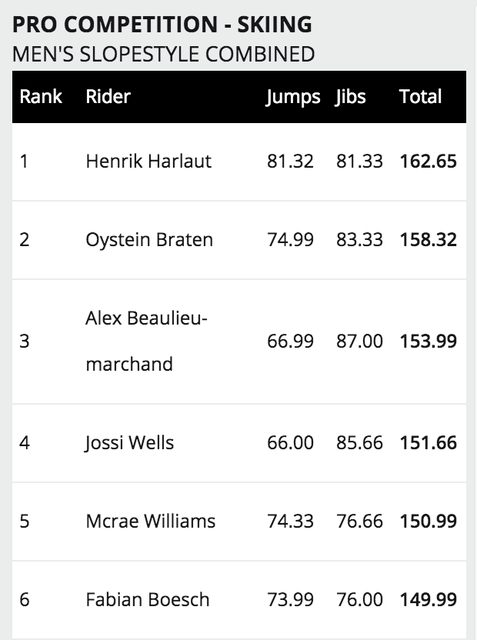Screen dimensions: 477x640
Task: Click Pro Competition - Skiing heading
Action: [162, 24]
